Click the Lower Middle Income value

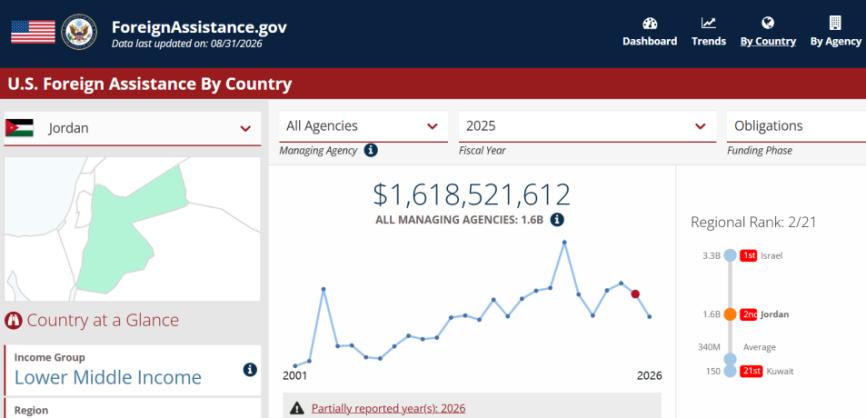click(x=108, y=378)
